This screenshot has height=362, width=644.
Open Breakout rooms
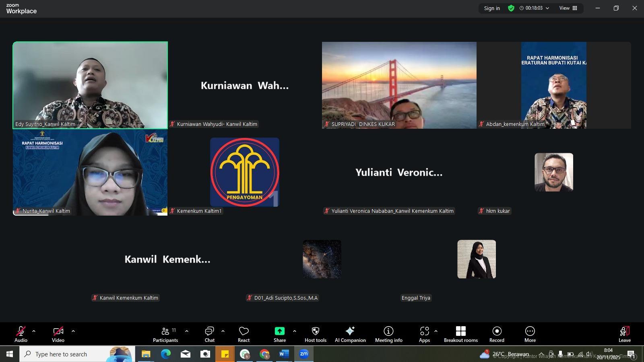click(460, 334)
